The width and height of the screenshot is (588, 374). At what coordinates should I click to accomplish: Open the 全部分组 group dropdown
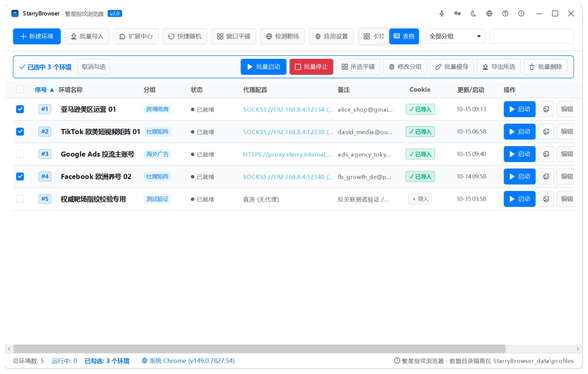(x=455, y=36)
